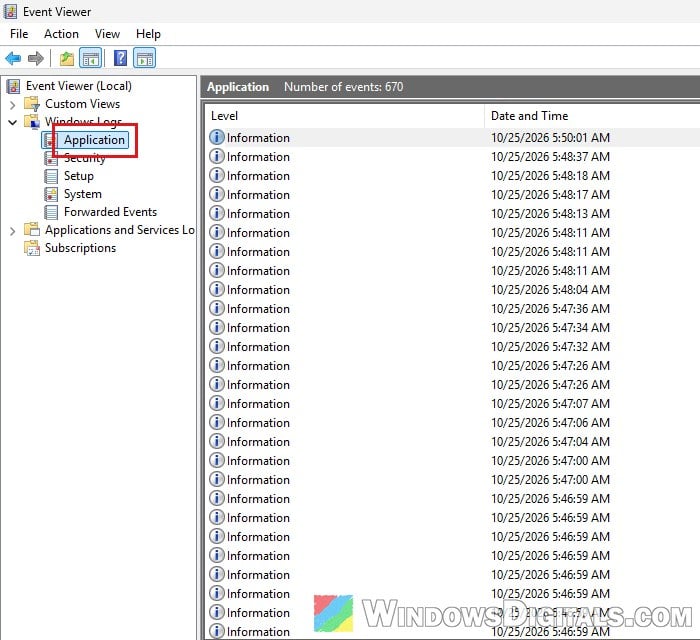Select the Subscriptions tree item

[80, 248]
